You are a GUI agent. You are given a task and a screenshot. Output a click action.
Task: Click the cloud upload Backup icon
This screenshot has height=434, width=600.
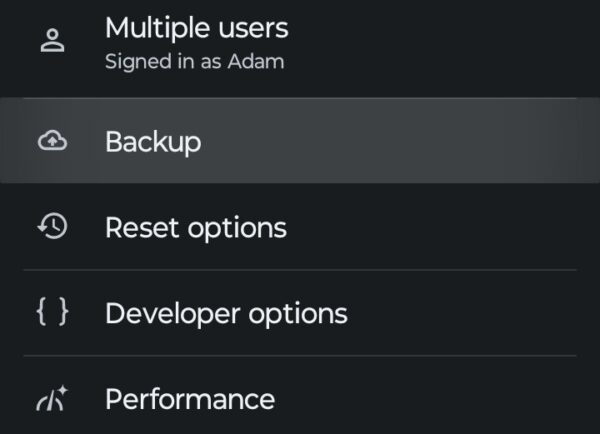52,142
